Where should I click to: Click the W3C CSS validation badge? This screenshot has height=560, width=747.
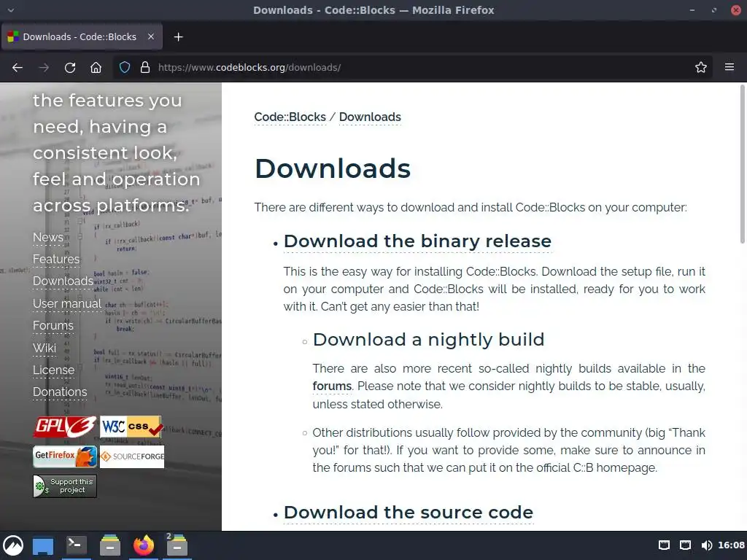pos(131,427)
